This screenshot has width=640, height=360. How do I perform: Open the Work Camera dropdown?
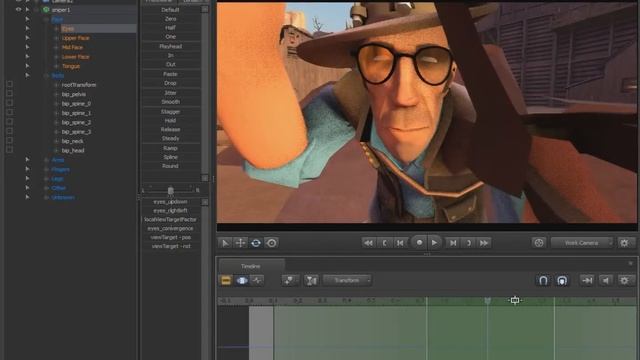pos(582,243)
